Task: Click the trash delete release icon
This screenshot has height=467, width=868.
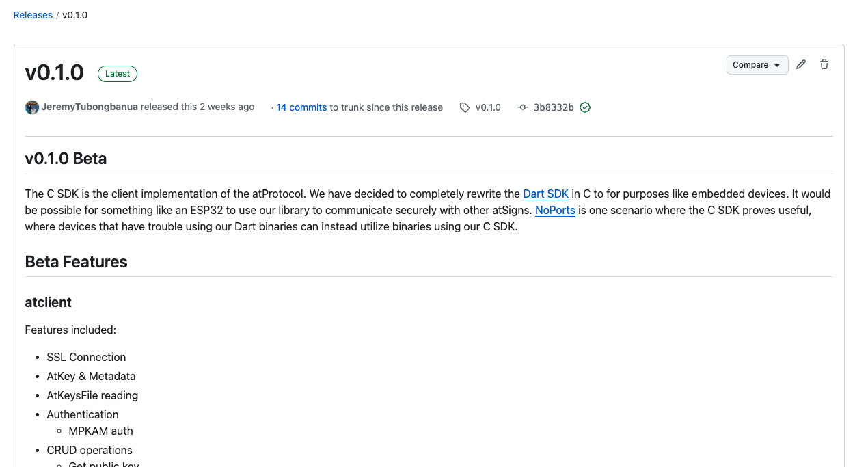Action: 824,64
